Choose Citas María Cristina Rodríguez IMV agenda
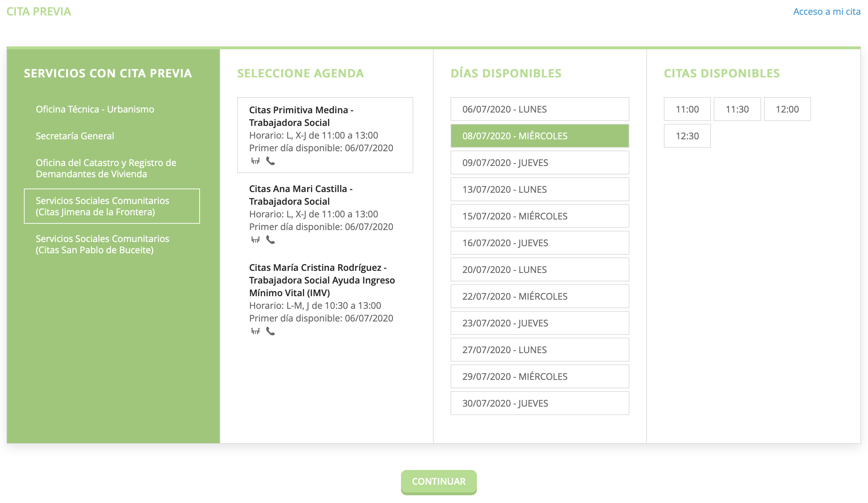Screen dimensions: 868x503 tap(325, 299)
